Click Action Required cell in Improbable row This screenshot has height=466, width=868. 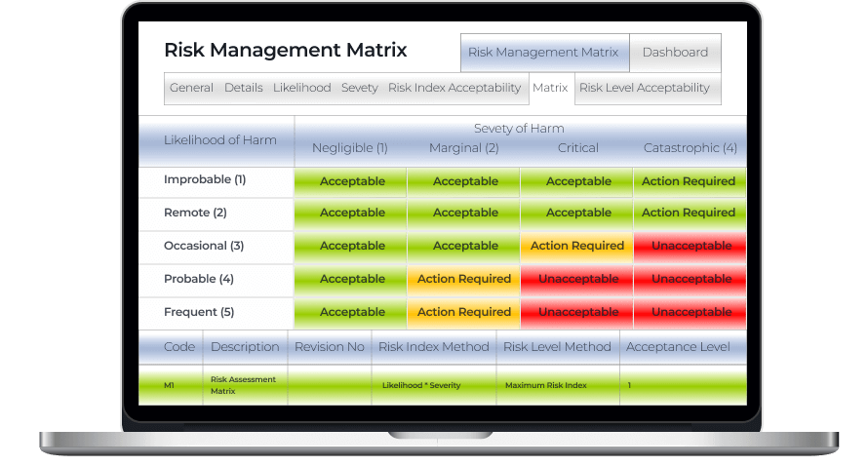click(x=689, y=181)
